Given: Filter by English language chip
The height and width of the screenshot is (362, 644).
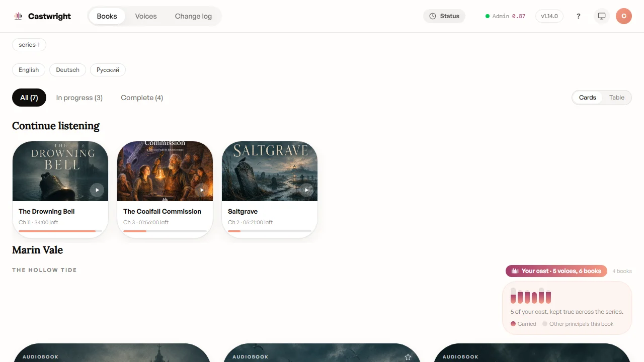Looking at the screenshot, I should [x=29, y=70].
